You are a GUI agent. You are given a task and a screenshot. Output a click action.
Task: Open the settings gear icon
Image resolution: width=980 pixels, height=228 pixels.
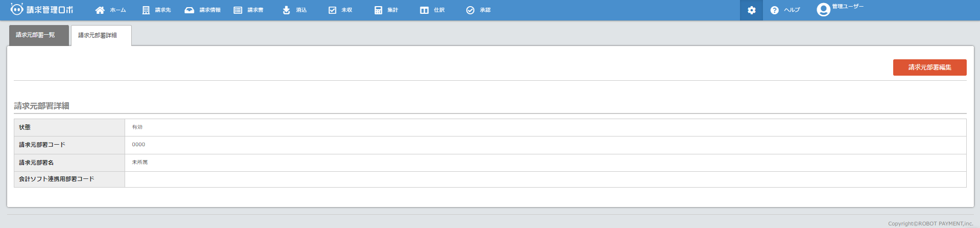(751, 10)
